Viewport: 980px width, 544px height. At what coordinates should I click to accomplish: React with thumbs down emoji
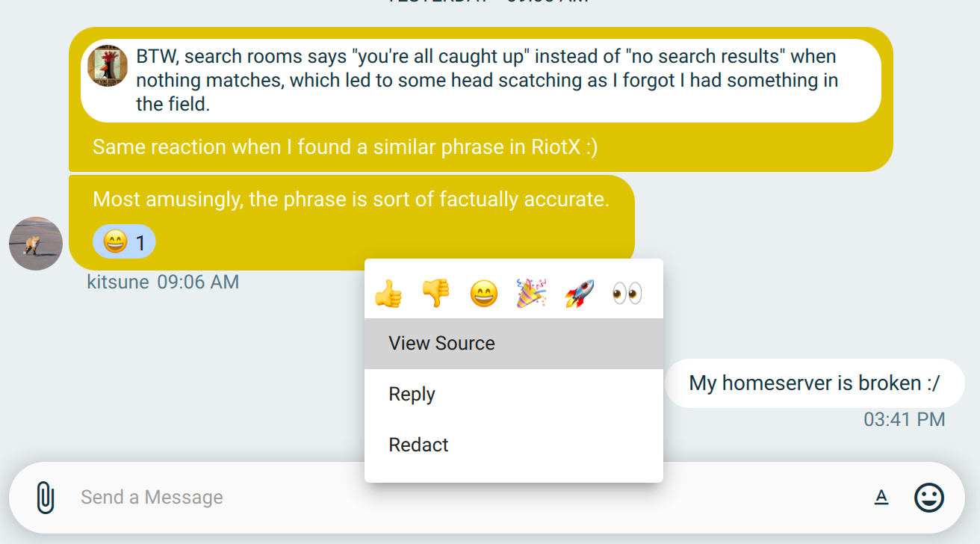click(436, 294)
